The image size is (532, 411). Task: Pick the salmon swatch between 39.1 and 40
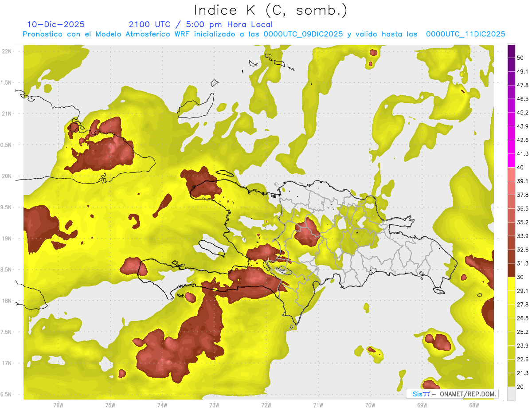[511, 174]
